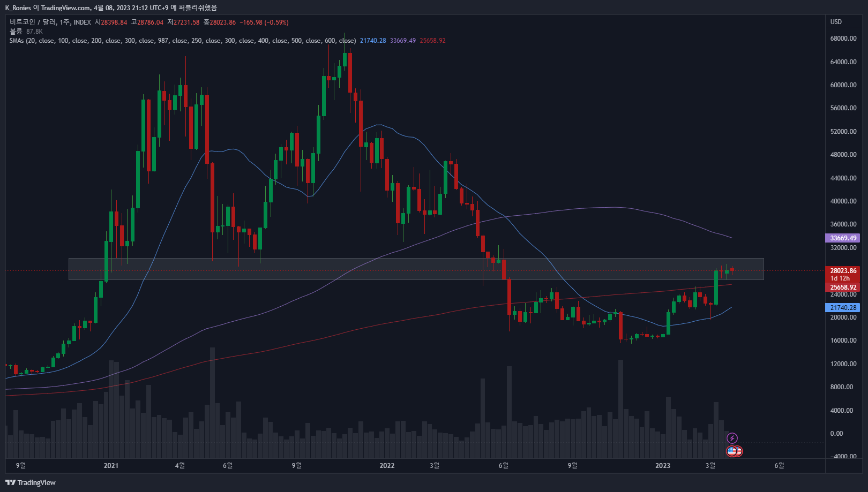Click the 33669.49 value in SMA legend
This screenshot has height=492, width=868.
pos(403,41)
